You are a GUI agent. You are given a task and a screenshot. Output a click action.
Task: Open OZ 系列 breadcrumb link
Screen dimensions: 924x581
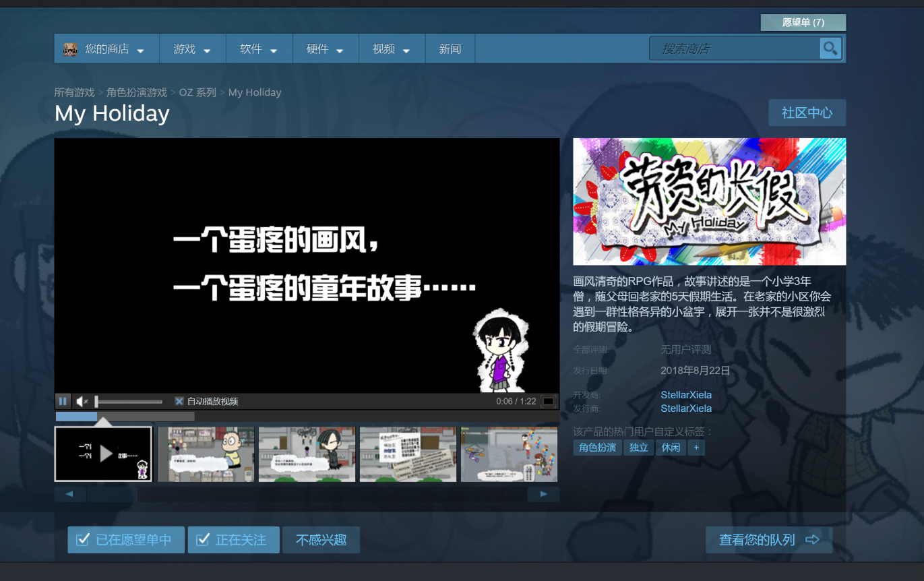(197, 92)
